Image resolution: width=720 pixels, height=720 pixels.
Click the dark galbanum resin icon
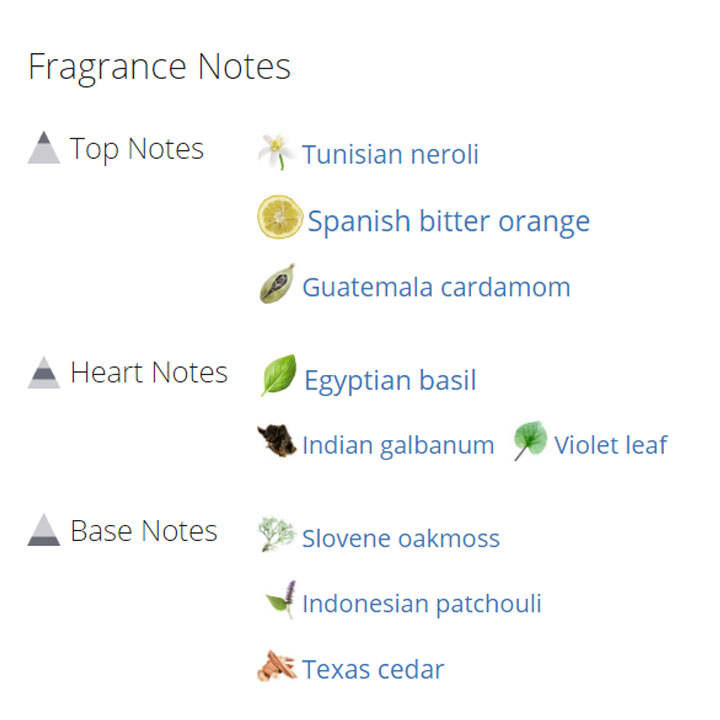coord(277,440)
